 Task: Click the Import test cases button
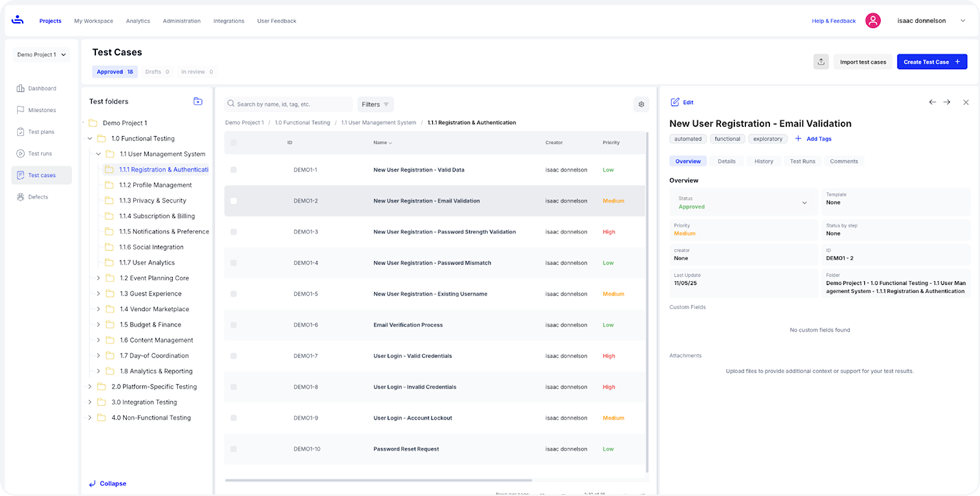(x=863, y=62)
